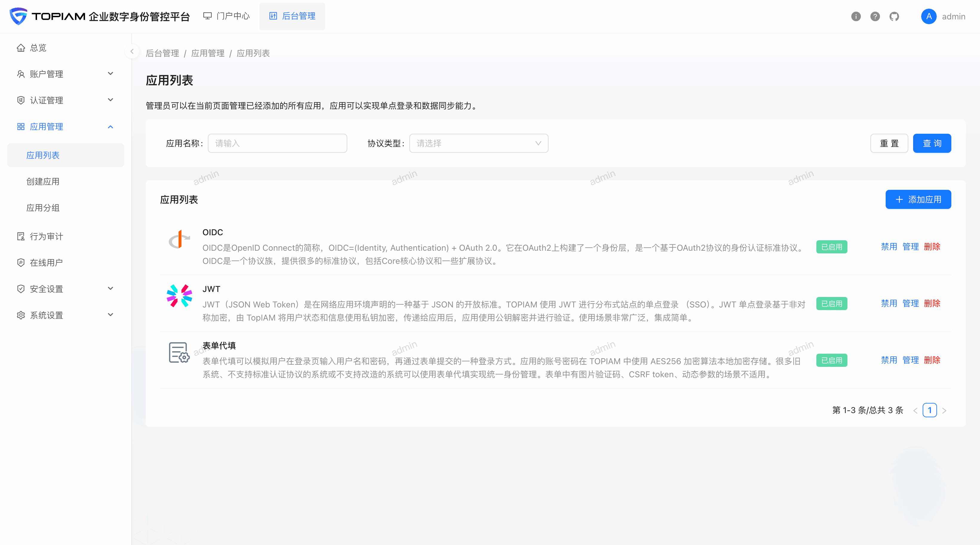This screenshot has width=980, height=545.
Task: Click the 表单代填 form icon
Action: 179,352
